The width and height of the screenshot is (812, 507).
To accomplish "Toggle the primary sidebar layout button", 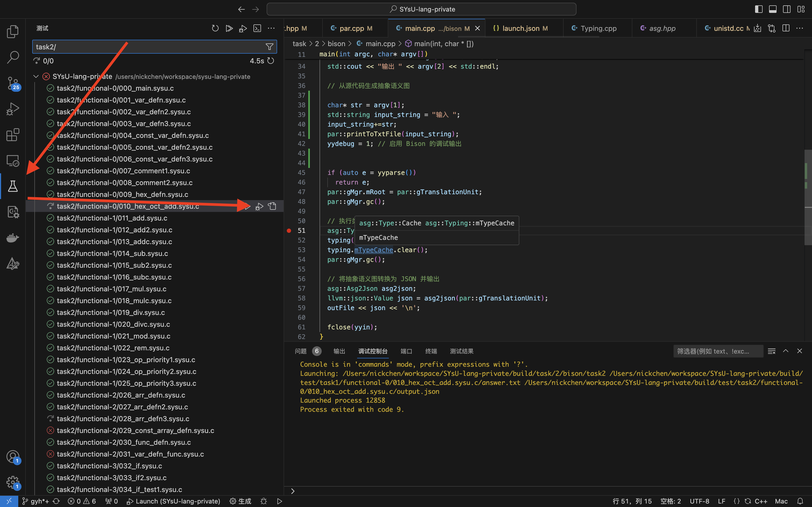I will [x=759, y=9].
